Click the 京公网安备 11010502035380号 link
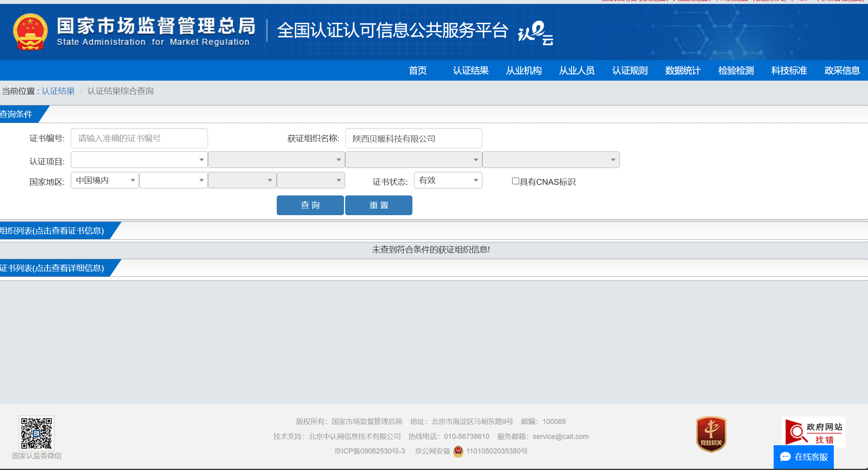 [471, 451]
